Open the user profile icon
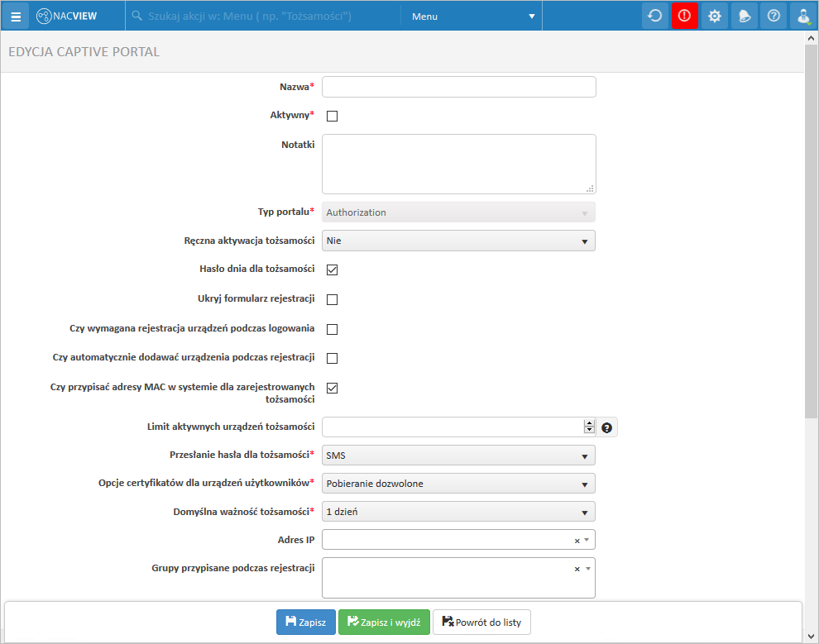The width and height of the screenshot is (819, 644). tap(802, 16)
